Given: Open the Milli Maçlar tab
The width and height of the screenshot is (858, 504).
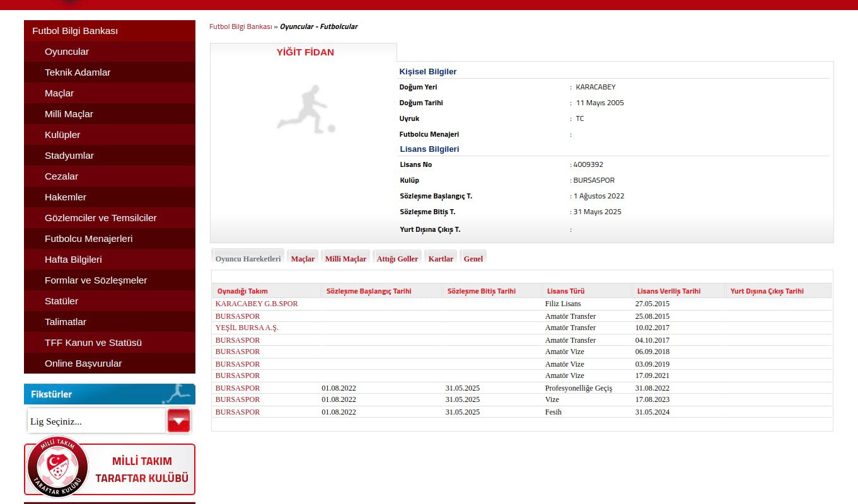Looking at the screenshot, I should [x=345, y=259].
